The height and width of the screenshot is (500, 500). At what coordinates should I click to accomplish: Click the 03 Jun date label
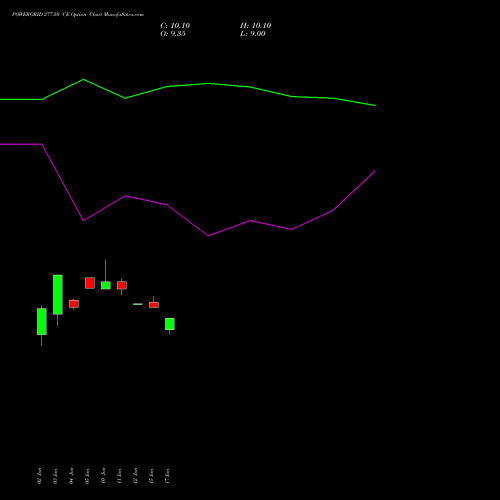click(55, 476)
